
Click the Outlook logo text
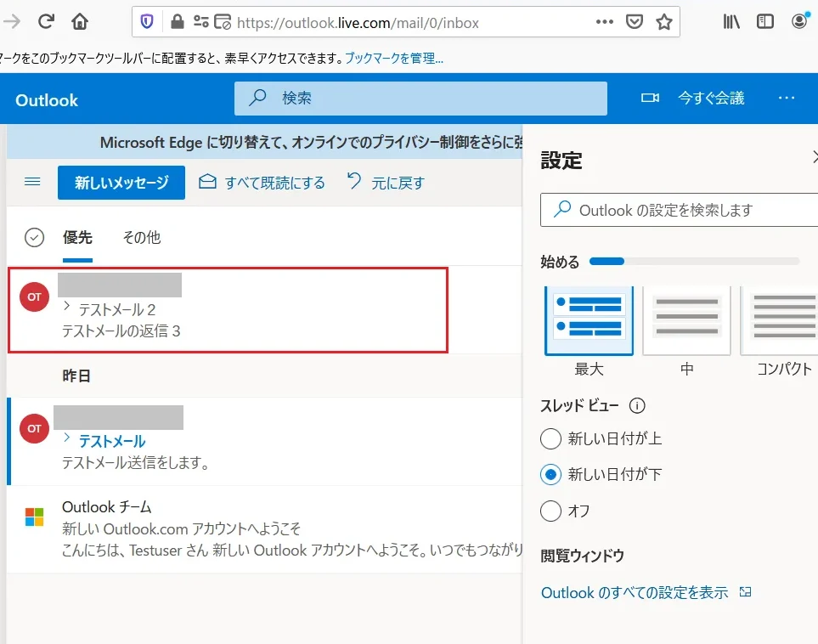[x=47, y=100]
